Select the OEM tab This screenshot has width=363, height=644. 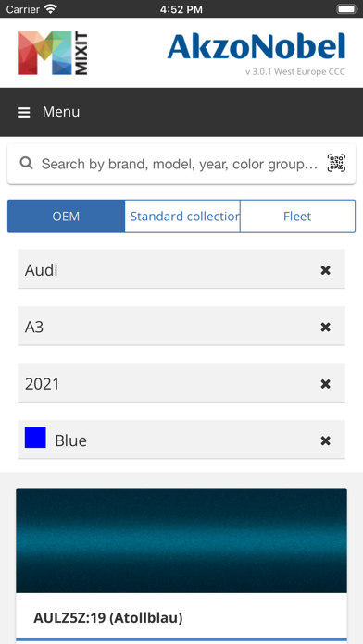point(66,216)
